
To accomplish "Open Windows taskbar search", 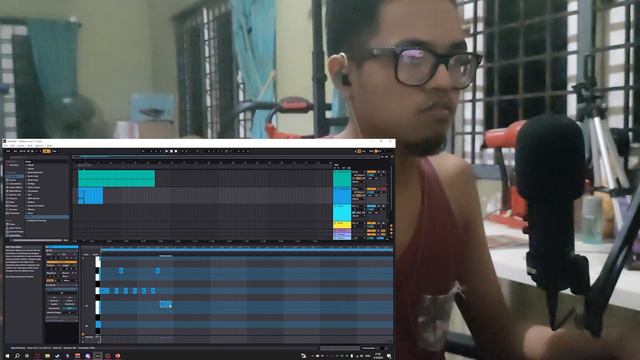I will click(x=17, y=356).
